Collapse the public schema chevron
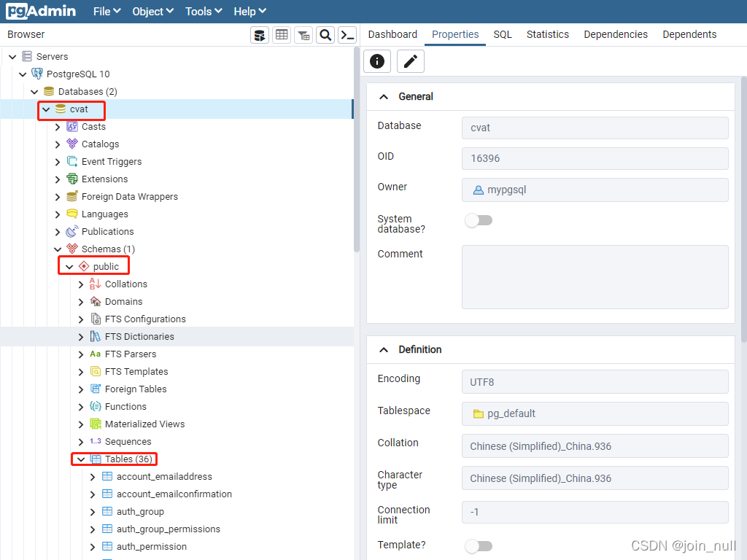The width and height of the screenshot is (747, 560). click(x=69, y=267)
